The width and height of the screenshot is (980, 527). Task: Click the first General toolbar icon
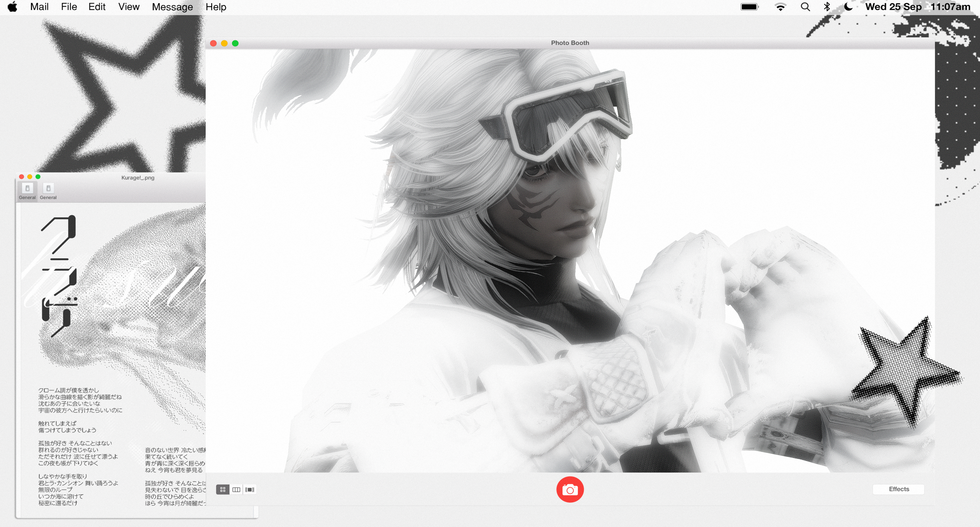click(27, 188)
